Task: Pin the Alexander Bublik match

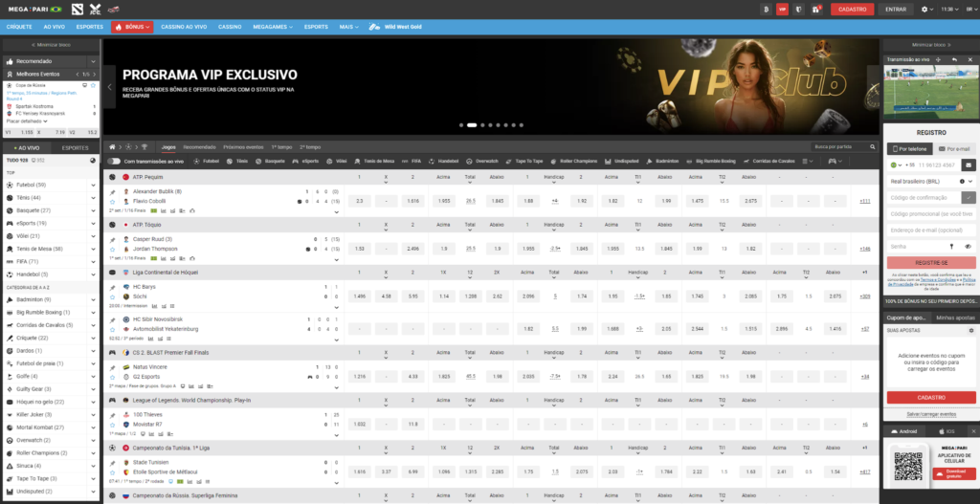Action: coord(113,192)
